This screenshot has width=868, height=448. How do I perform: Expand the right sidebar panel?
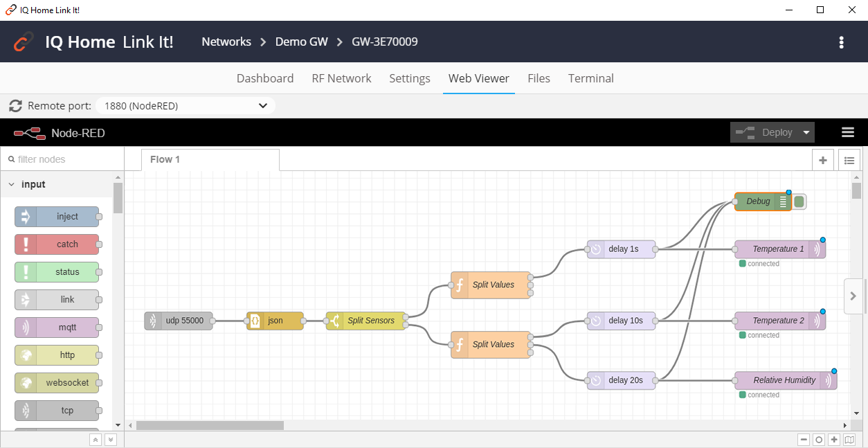point(853,296)
